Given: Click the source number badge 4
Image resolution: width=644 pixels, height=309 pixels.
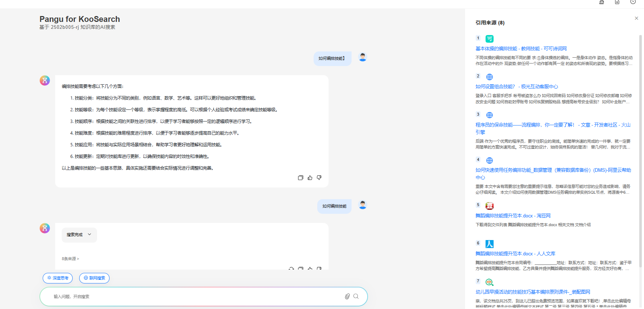Looking at the screenshot, I should (478, 159).
